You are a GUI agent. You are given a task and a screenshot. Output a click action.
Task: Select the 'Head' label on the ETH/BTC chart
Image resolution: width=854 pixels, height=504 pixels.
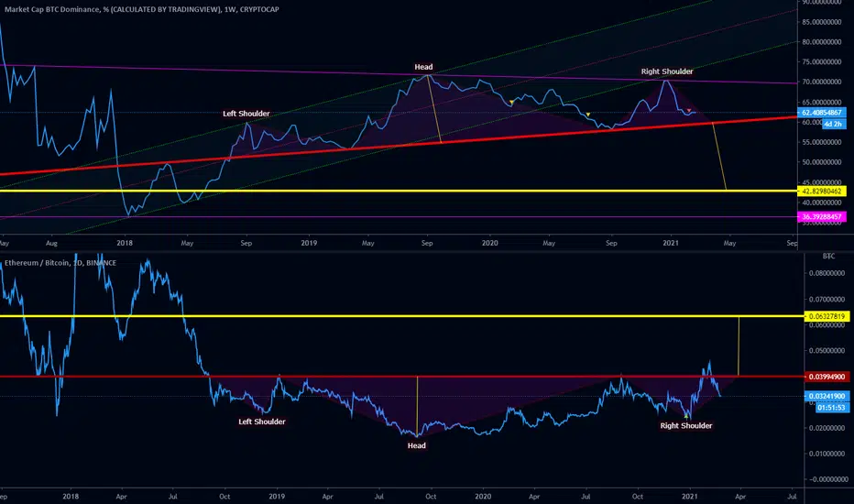point(417,445)
